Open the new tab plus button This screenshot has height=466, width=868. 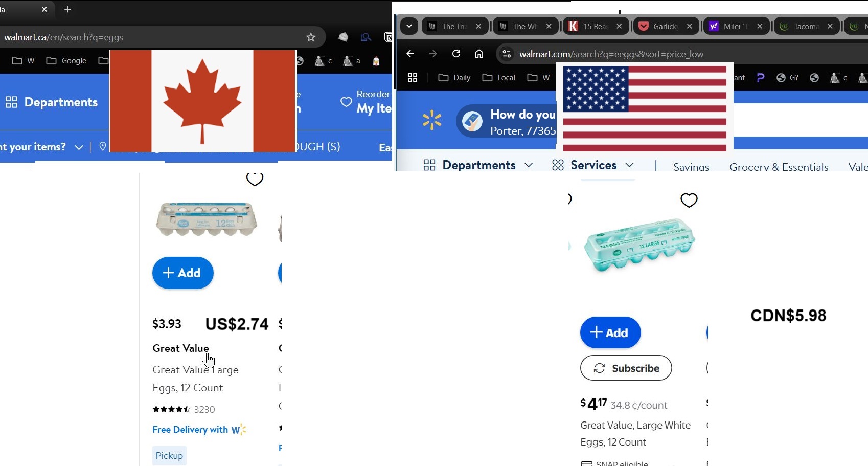tap(67, 9)
